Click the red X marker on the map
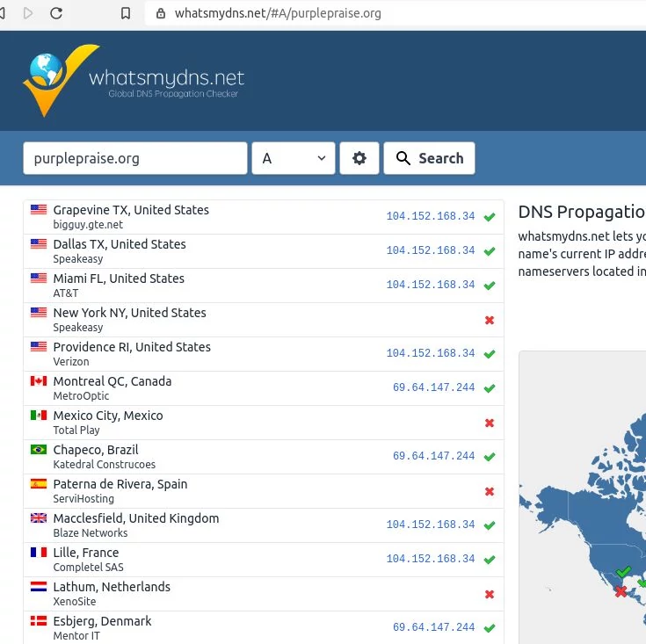The width and height of the screenshot is (646, 644). point(621,591)
